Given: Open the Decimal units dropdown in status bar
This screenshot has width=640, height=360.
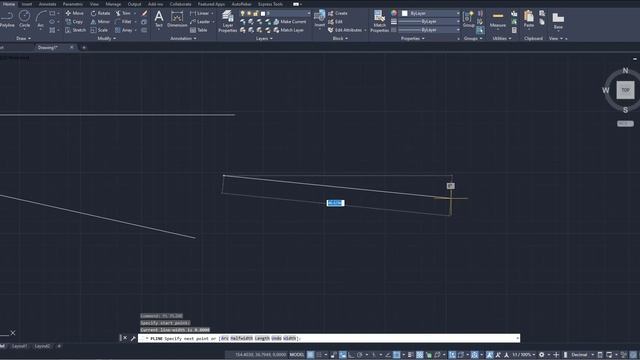Looking at the screenshot, I should pos(582,355).
